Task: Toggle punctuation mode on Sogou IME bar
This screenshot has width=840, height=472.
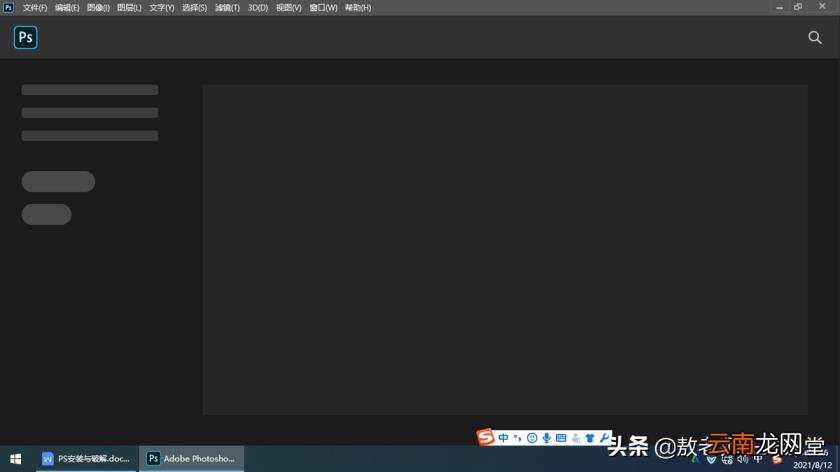Action: (x=517, y=438)
